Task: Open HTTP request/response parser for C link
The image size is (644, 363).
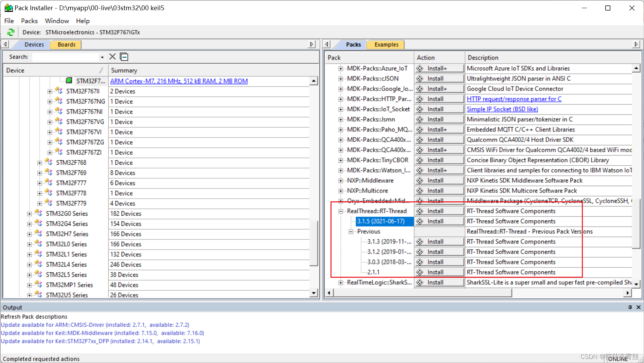Action: pyautogui.click(x=514, y=99)
